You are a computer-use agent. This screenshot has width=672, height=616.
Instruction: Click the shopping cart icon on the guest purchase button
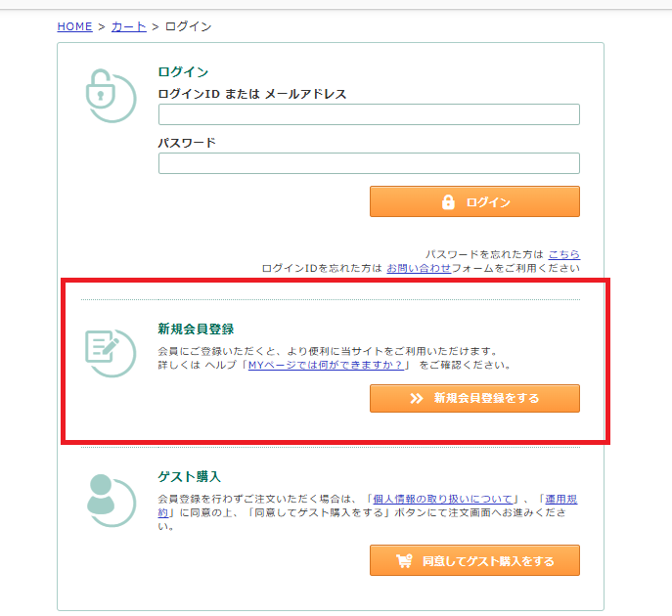[404, 561]
